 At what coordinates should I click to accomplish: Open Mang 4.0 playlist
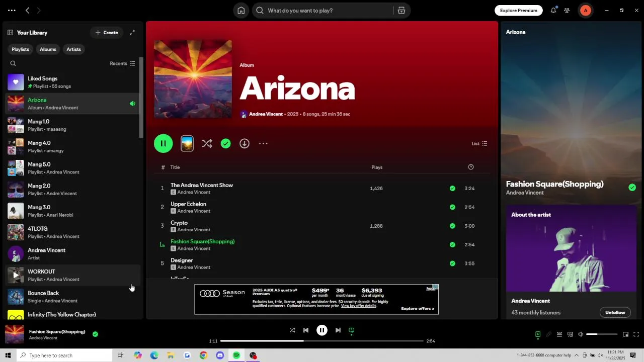click(x=72, y=146)
